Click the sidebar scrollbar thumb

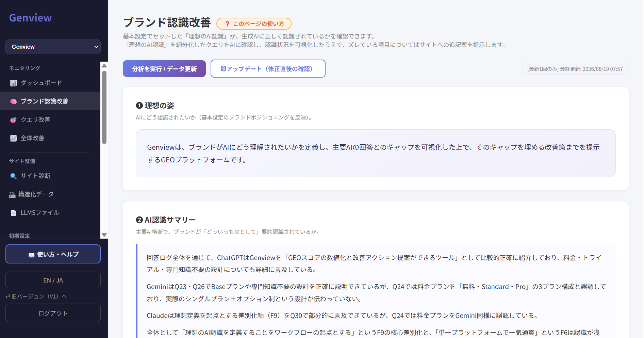[x=104, y=107]
